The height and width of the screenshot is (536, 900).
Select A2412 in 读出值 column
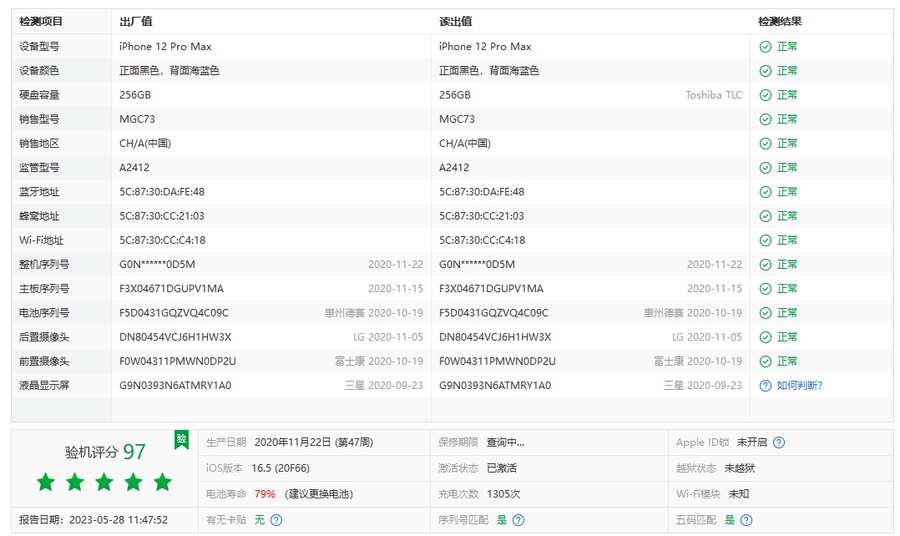[454, 168]
